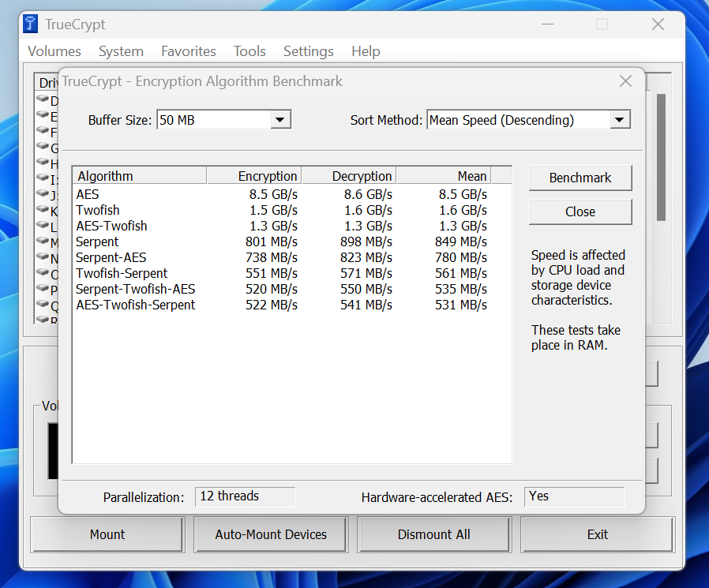The height and width of the screenshot is (588, 709).
Task: Run the Benchmark button
Action: [580, 178]
